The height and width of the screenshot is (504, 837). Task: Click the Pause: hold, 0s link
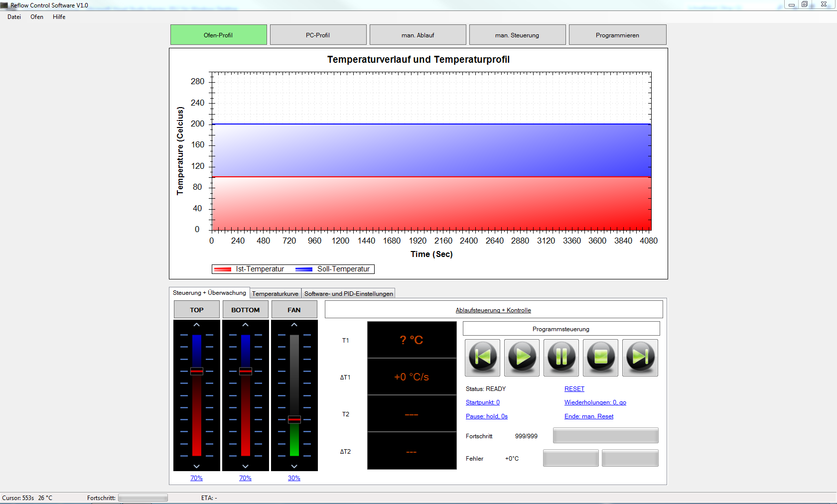487,416
